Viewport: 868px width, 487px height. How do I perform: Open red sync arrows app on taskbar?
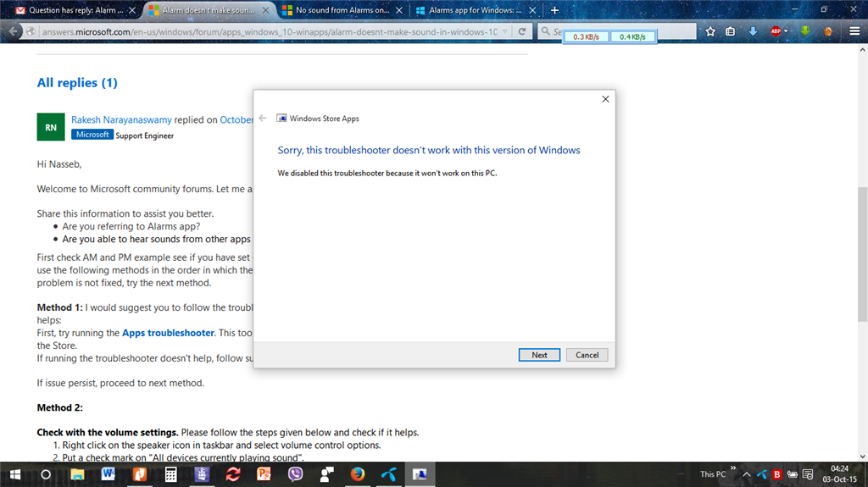tap(233, 474)
